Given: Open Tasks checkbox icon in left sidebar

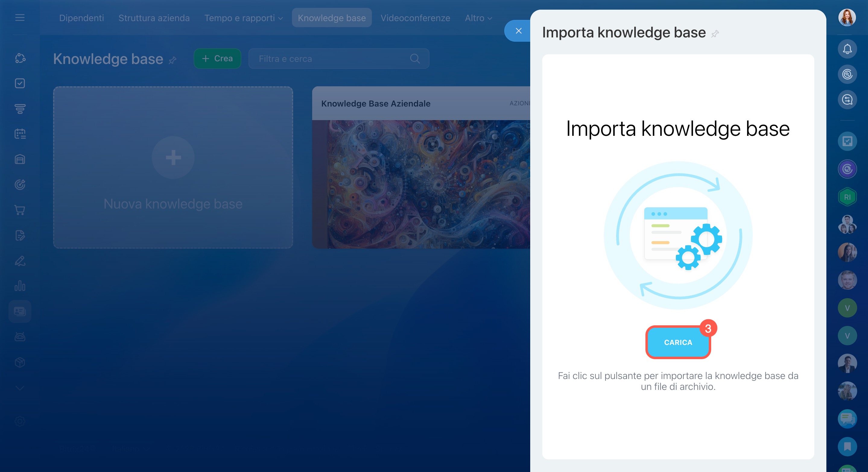Looking at the screenshot, I should click(x=20, y=83).
